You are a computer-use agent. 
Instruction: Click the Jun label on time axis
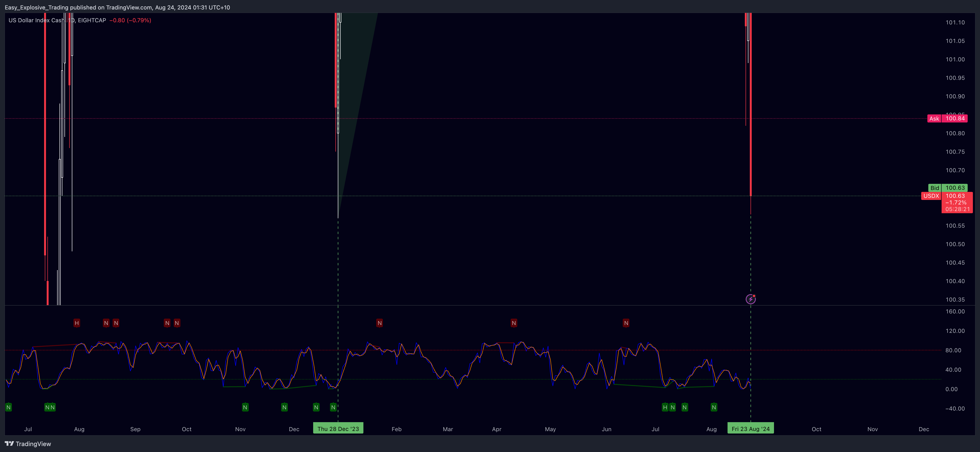pos(606,429)
